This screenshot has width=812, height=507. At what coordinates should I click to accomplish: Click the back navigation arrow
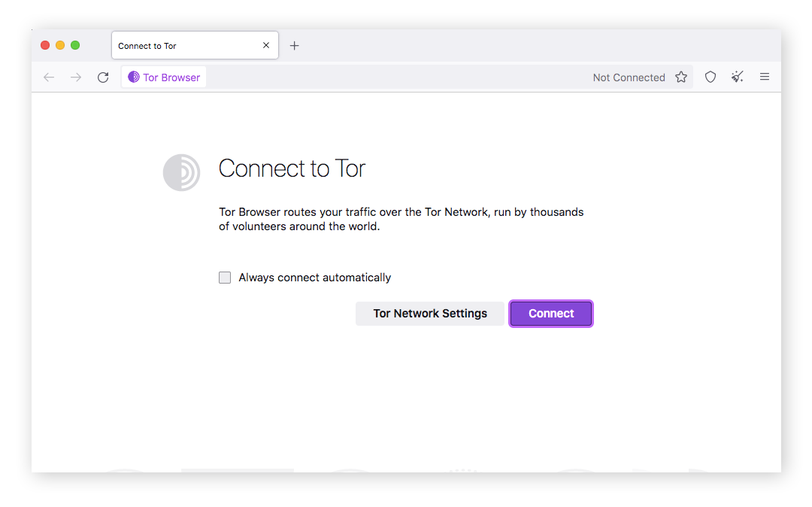point(49,77)
